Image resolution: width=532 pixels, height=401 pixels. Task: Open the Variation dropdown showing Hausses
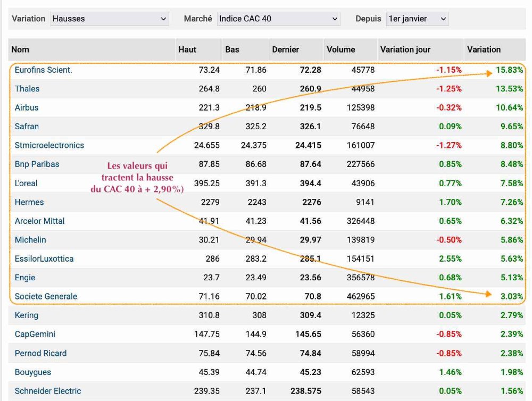110,19
